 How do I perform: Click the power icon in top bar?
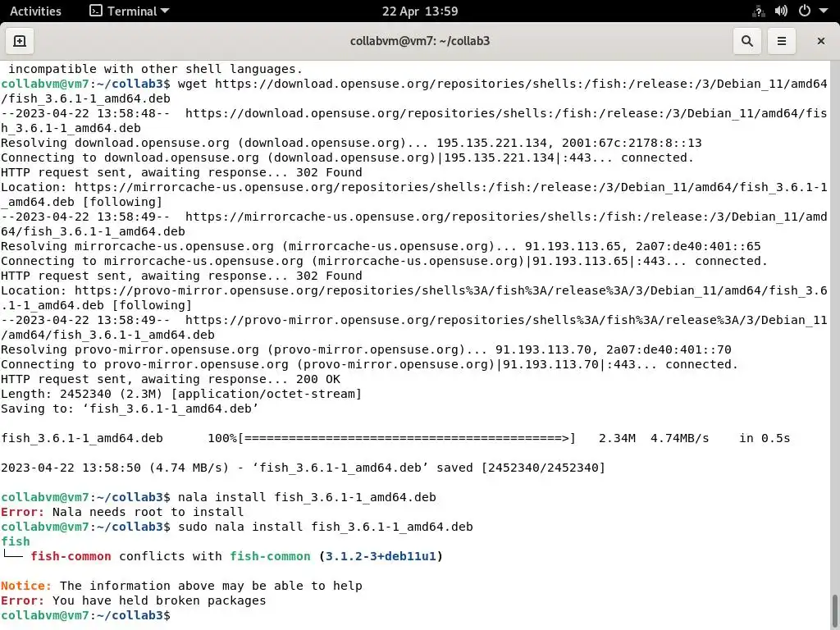click(x=804, y=11)
